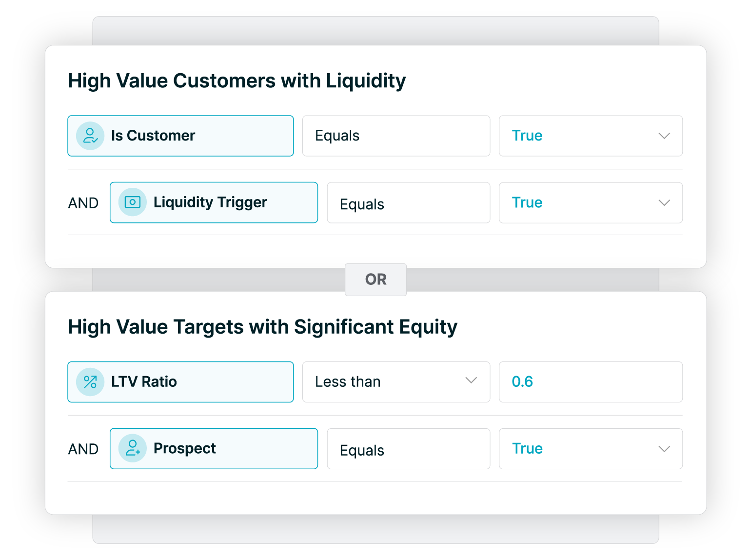Open the True dropdown for Prospect
Screen dimensions: 751x560
pos(591,449)
